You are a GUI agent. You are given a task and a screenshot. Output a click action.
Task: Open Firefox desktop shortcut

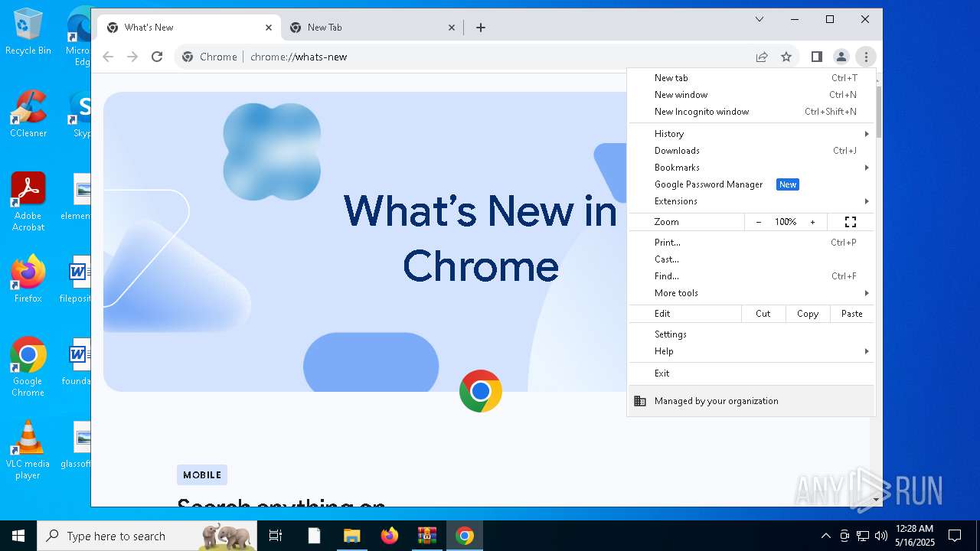(x=28, y=279)
